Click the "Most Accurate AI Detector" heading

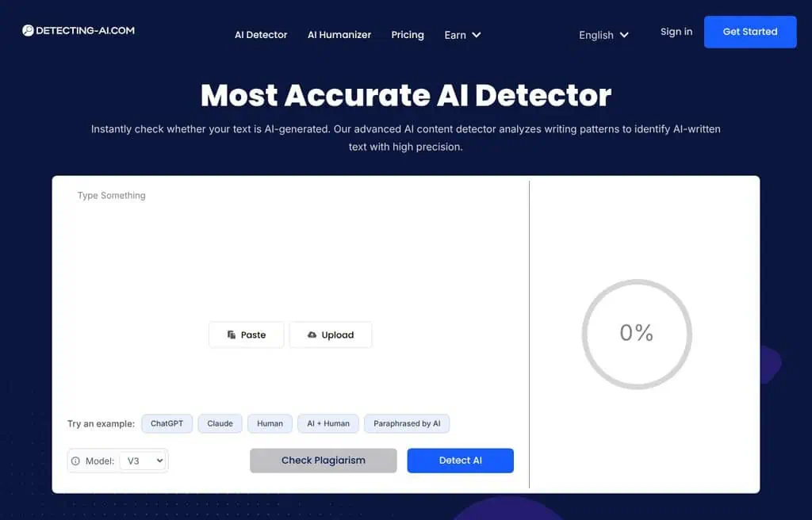click(x=406, y=95)
